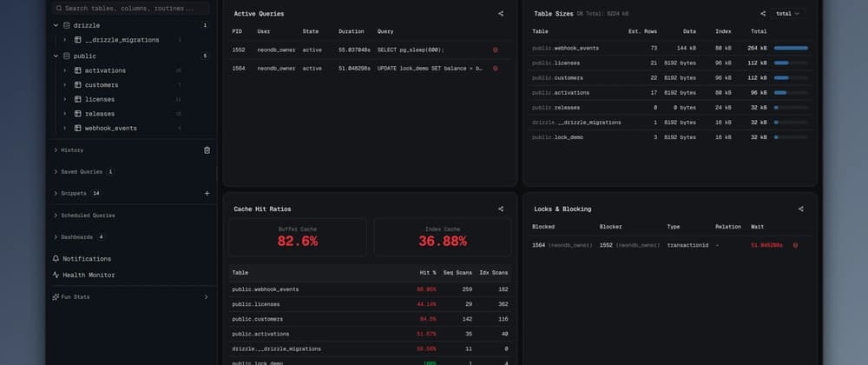Click the public.customers size bar
The height and width of the screenshot is (365, 868).
791,78
